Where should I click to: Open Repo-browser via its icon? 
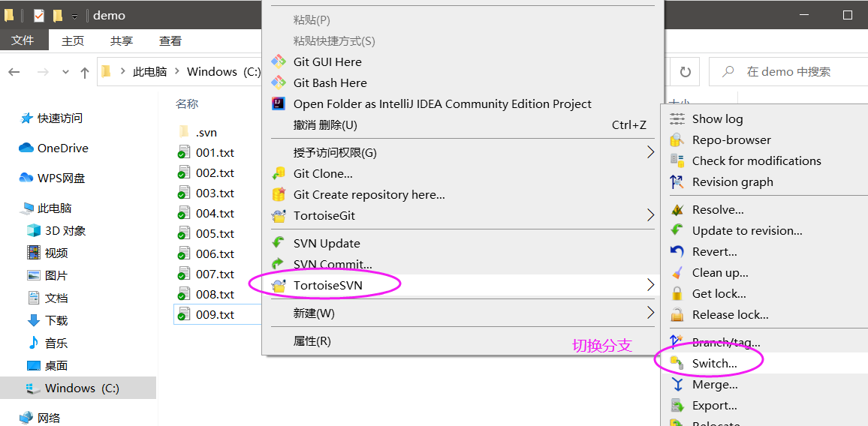click(677, 139)
